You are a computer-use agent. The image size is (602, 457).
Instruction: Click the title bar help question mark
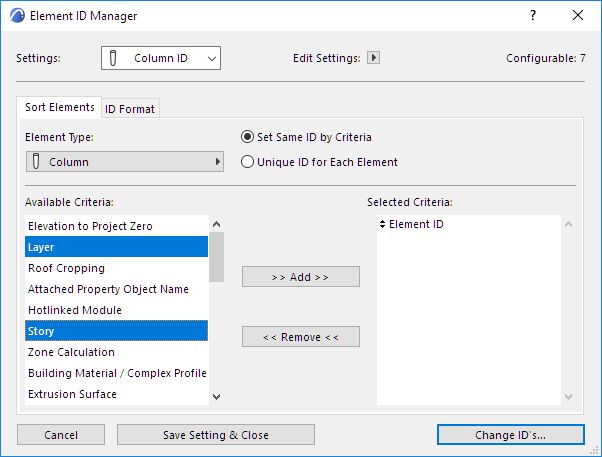coord(531,16)
